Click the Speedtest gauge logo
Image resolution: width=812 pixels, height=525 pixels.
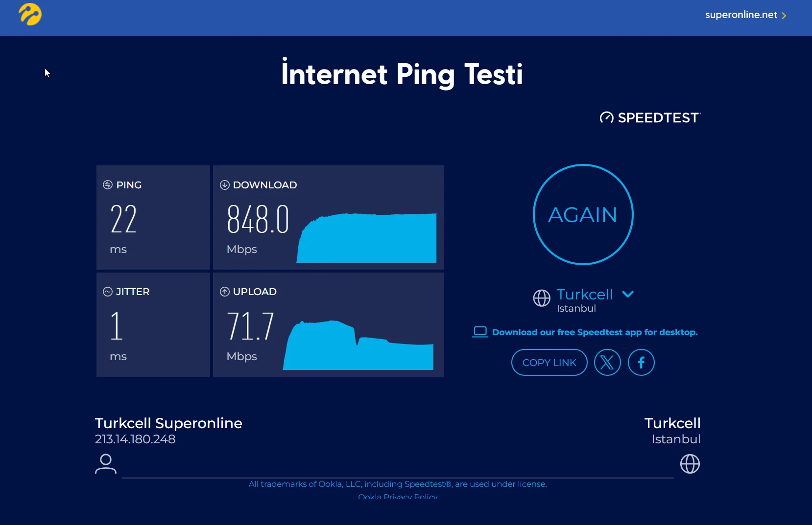tap(606, 118)
